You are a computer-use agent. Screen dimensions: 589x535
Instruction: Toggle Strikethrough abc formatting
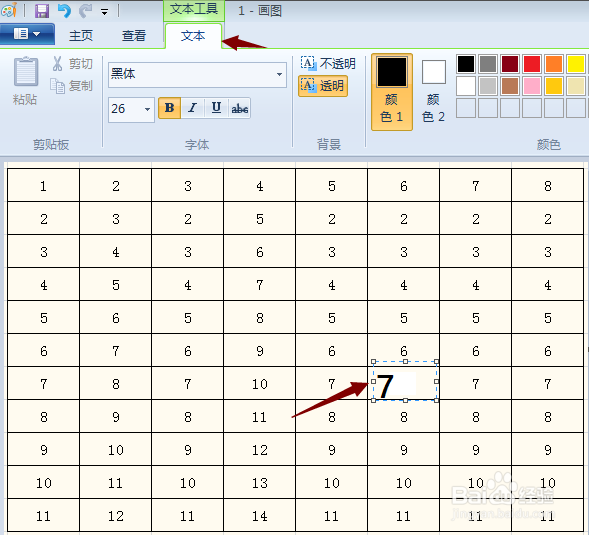coord(239,108)
